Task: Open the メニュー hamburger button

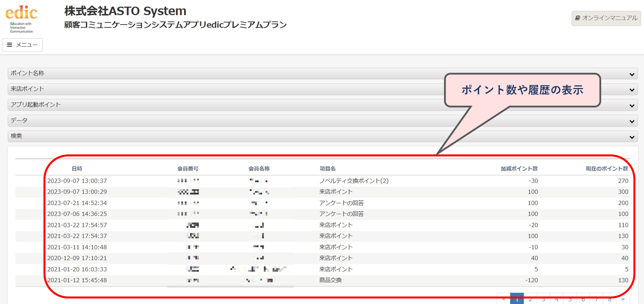Action: [23, 45]
